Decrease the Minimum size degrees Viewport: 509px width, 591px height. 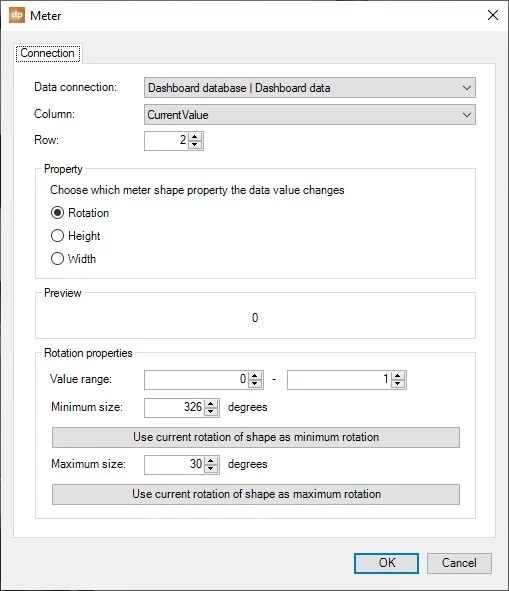click(x=211, y=412)
